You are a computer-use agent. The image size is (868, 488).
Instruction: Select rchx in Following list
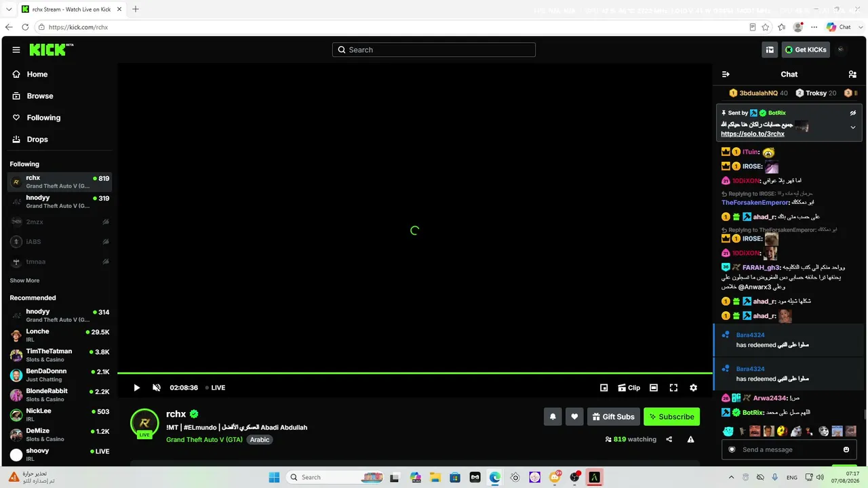[x=60, y=182]
